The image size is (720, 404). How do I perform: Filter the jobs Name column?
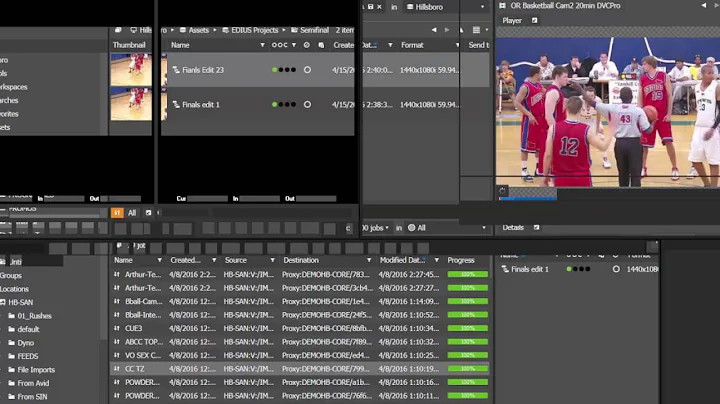159,260
